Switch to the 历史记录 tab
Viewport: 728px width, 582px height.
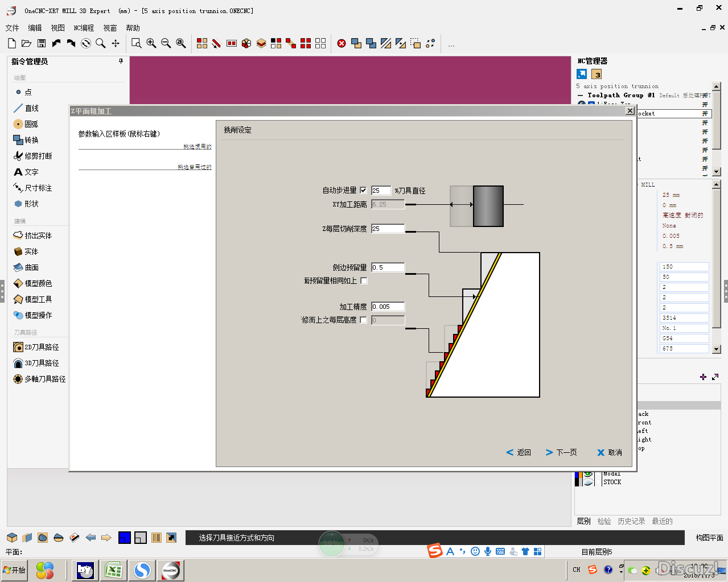click(x=631, y=521)
